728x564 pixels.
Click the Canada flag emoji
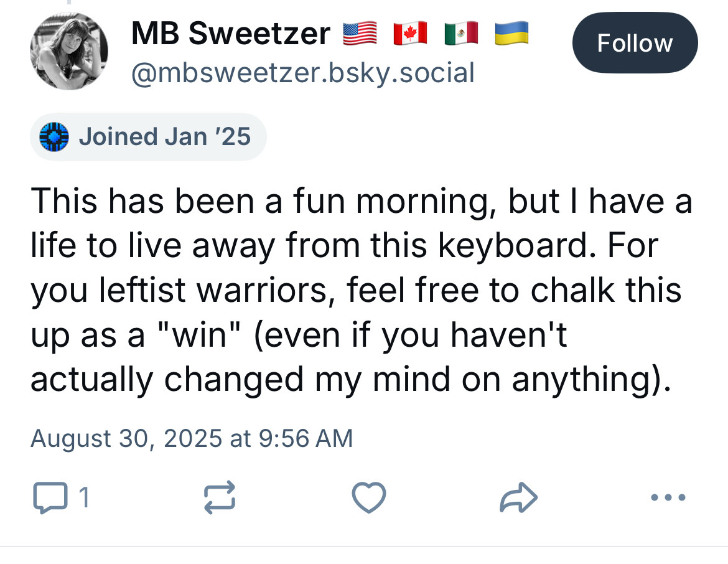410,34
